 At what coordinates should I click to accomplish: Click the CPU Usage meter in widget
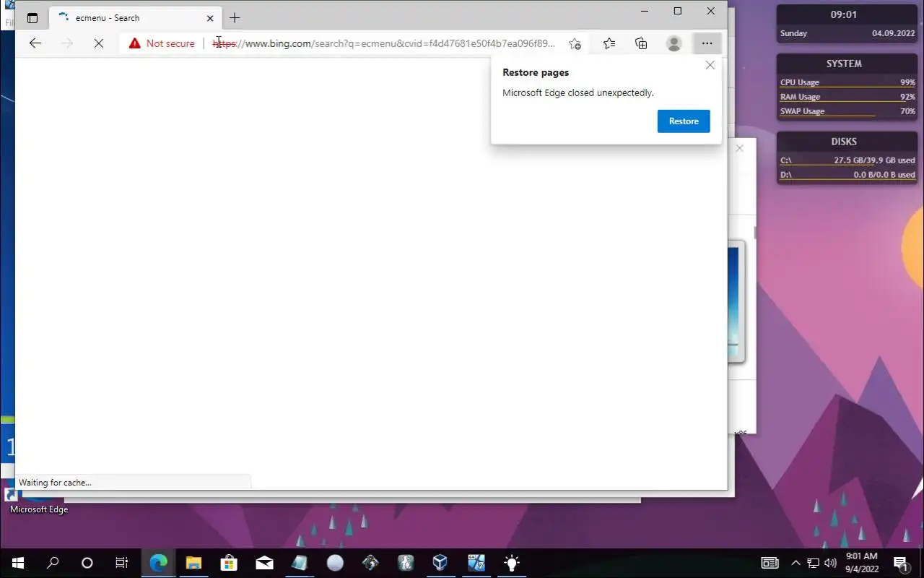click(x=847, y=82)
